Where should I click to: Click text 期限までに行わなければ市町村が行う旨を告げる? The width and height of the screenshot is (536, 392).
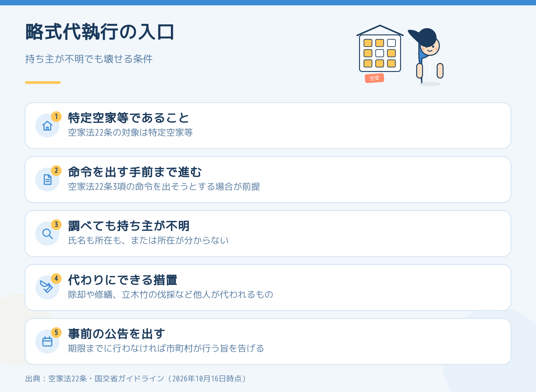(166, 348)
